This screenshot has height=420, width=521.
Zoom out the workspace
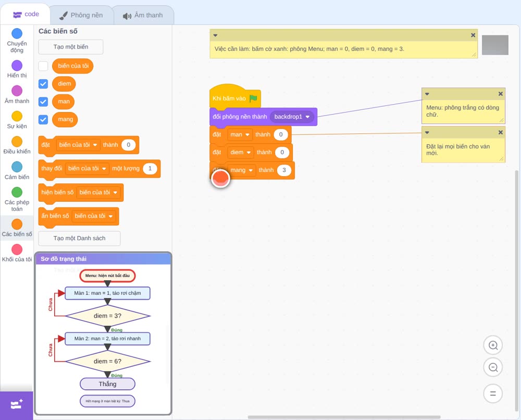click(493, 367)
